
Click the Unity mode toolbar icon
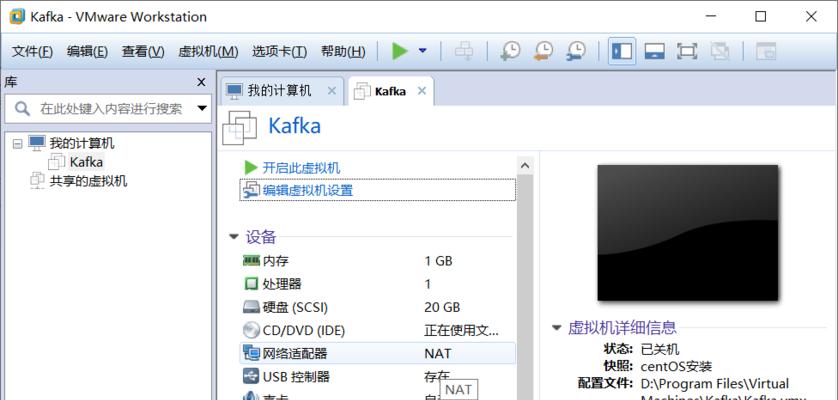[x=719, y=51]
